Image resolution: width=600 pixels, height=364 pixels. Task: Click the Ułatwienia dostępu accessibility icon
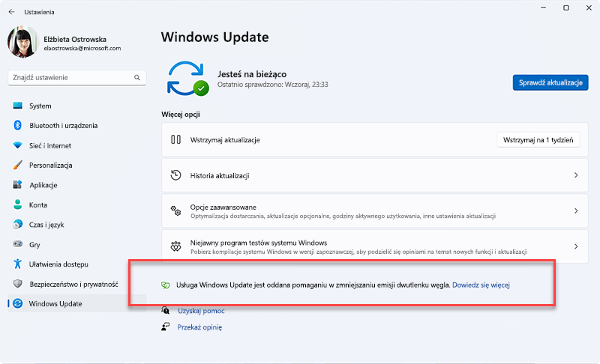[17, 264]
